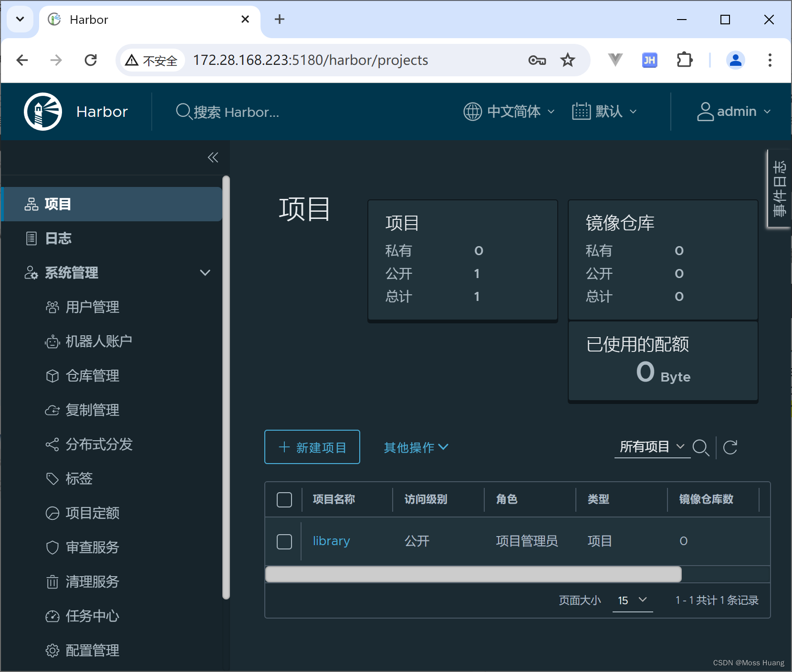Open the 事件日志 side panel tab
The width and height of the screenshot is (792, 672).
coord(779,189)
